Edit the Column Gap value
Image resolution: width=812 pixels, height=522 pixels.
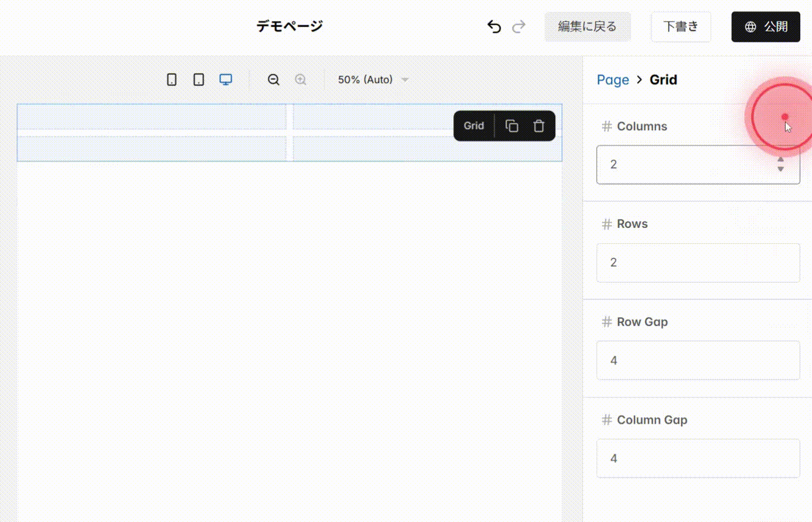tap(698, 458)
